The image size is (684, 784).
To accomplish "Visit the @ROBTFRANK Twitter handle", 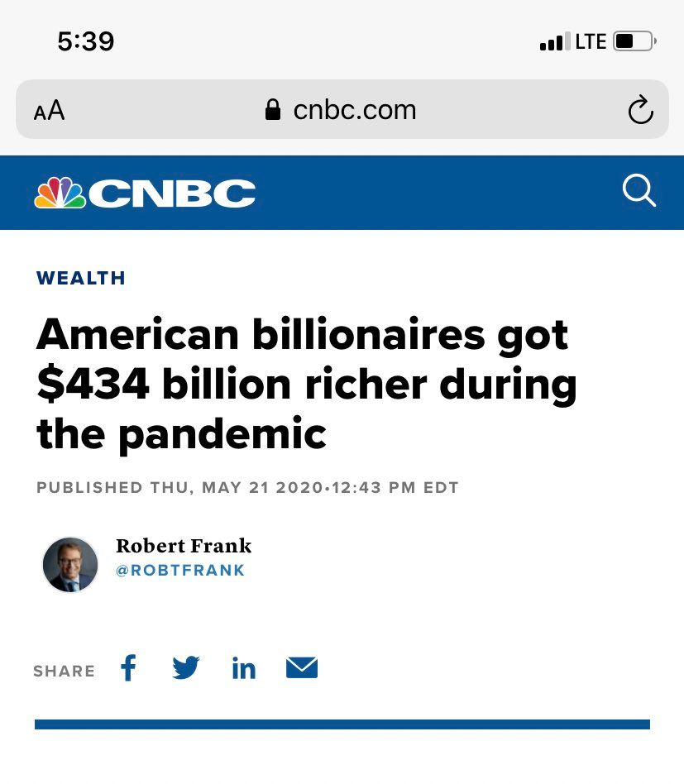I will (180, 571).
